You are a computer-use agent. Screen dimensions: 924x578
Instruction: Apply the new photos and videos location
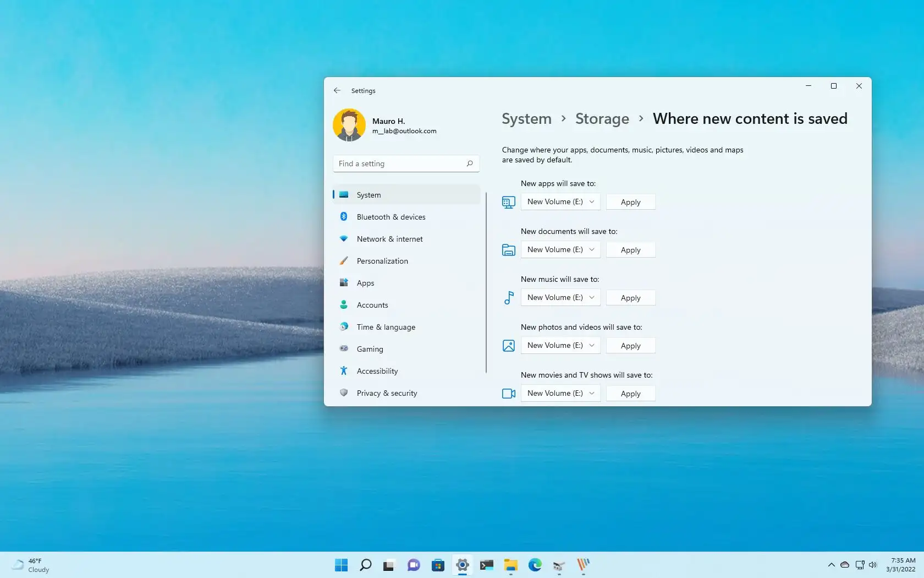(630, 345)
